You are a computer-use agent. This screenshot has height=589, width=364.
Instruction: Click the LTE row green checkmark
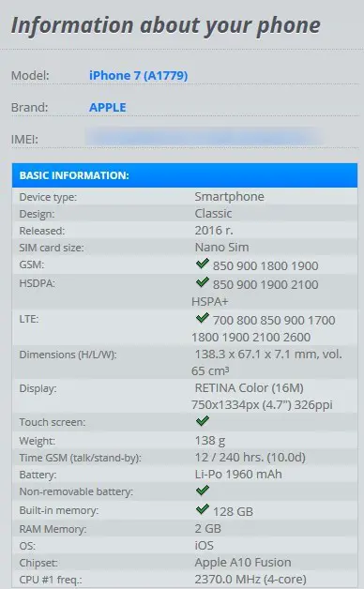tap(202, 318)
